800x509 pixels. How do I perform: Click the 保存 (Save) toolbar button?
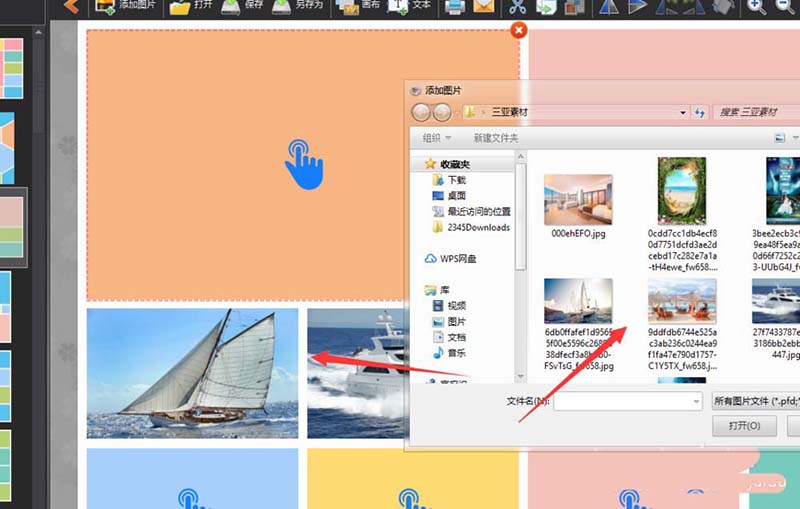click(x=242, y=6)
